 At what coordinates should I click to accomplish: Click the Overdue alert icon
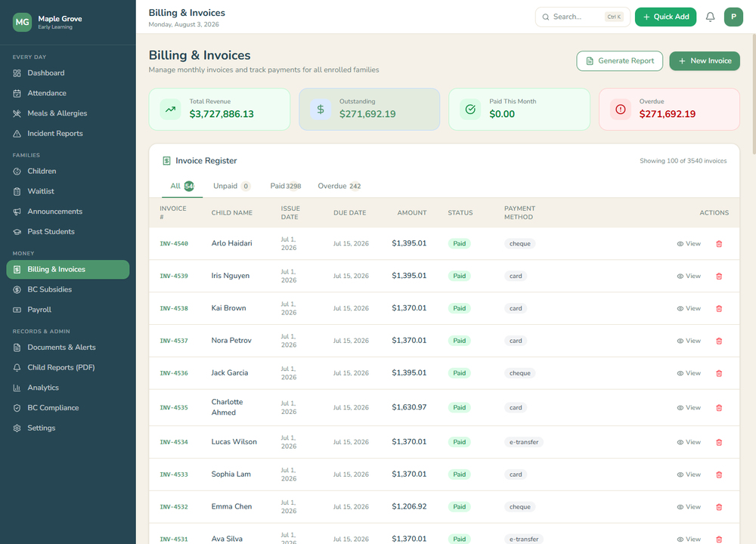click(621, 110)
